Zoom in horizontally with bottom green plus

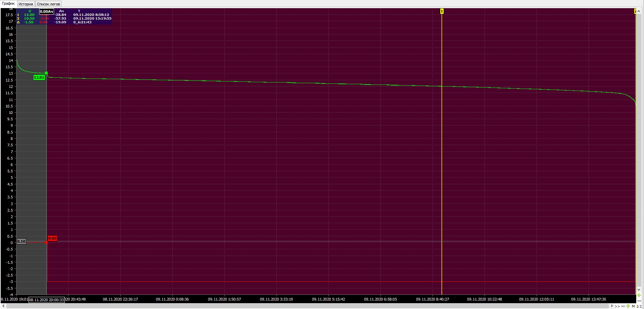coord(628,306)
